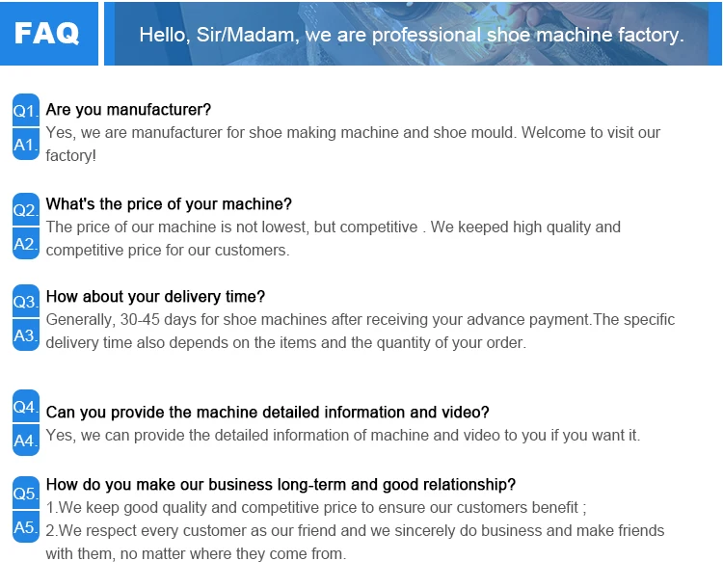Click the blue FAQ header label
This screenshot has height=588, width=723.
coord(48,34)
